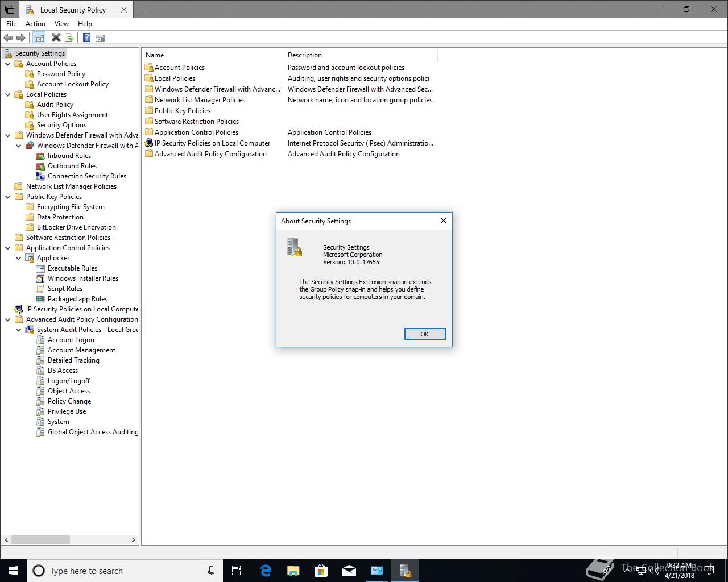Select Software Restriction Policies in list pane
Screen dimensions: 728x582
(x=197, y=122)
